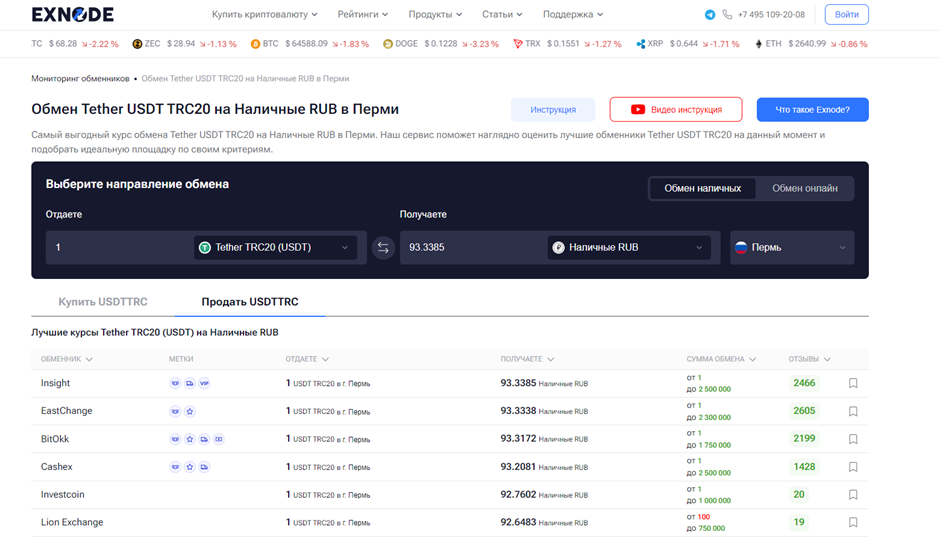
Task: Open the BitOkk exchanger name
Action: tap(55, 439)
